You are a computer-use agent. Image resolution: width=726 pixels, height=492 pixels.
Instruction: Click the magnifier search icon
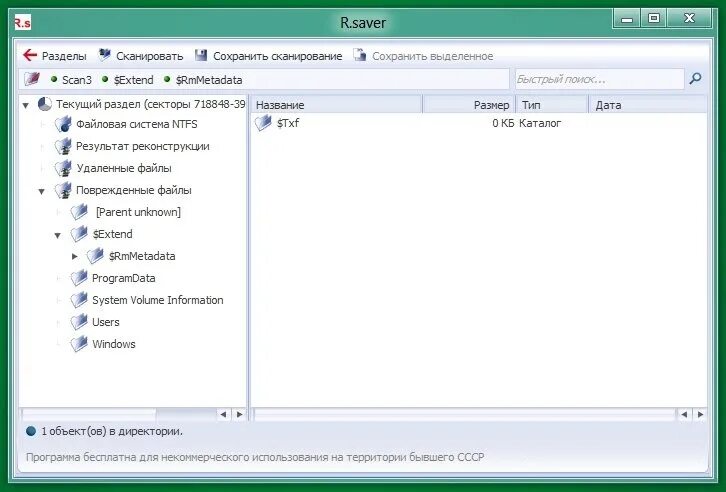pos(695,79)
